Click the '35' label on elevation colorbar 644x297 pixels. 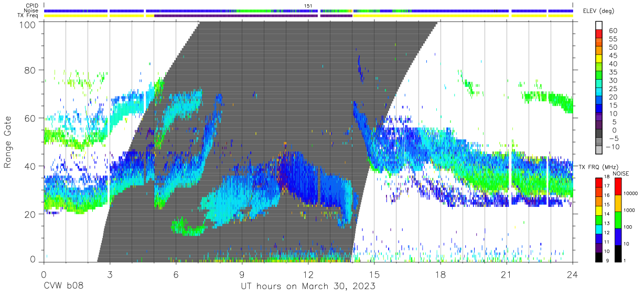(x=612, y=72)
